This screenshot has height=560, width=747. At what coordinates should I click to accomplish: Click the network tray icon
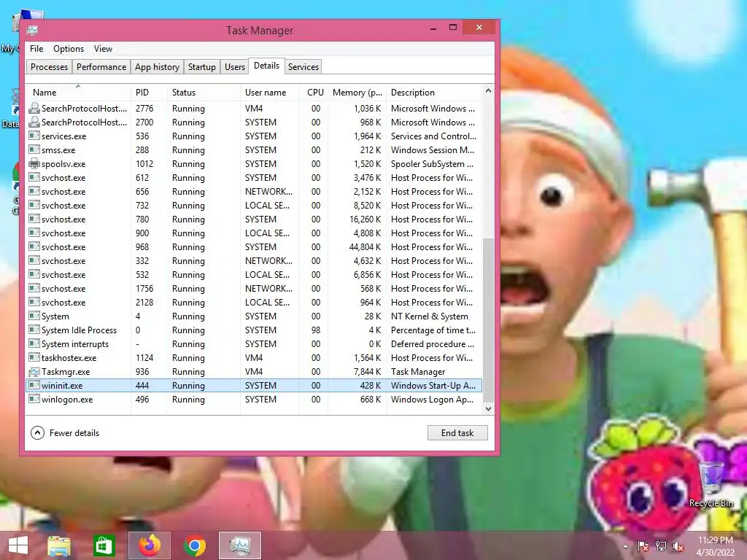(x=661, y=546)
